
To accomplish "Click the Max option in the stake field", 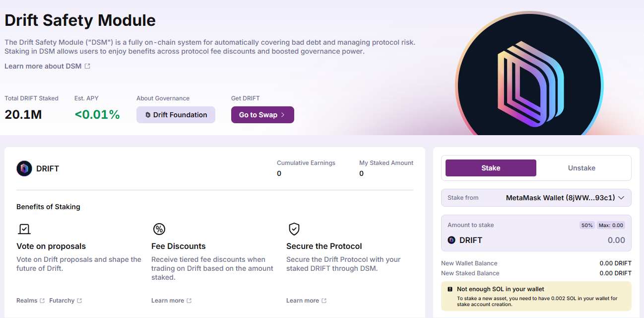I will pos(610,225).
